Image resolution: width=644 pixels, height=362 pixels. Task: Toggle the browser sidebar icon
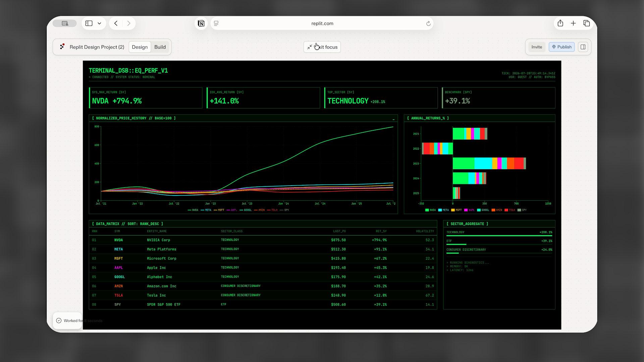click(x=89, y=23)
